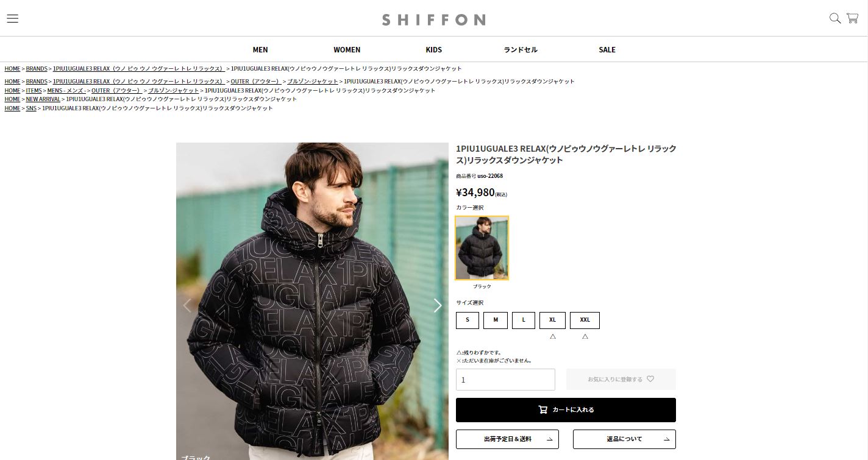Open the shopping cart icon
This screenshot has width=868, height=460.
pyautogui.click(x=852, y=18)
